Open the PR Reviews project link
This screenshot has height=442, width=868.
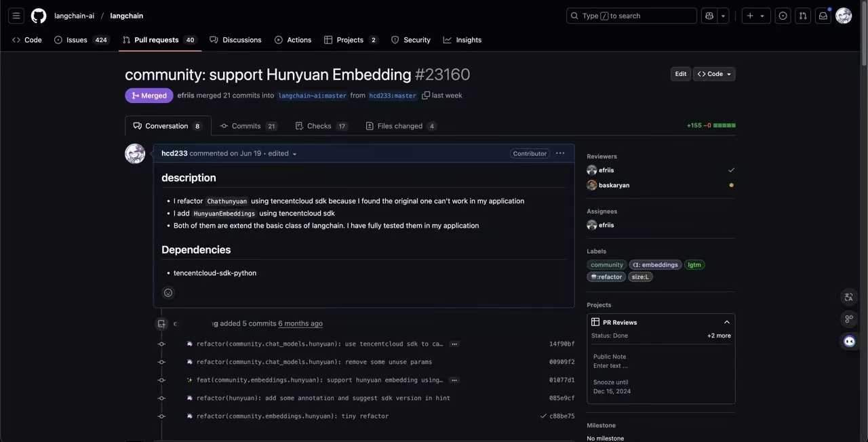pos(620,323)
